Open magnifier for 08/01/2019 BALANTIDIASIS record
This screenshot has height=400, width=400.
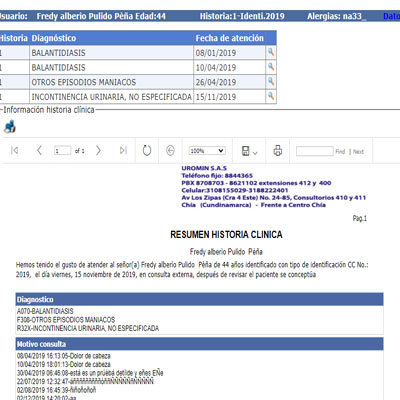(271, 52)
